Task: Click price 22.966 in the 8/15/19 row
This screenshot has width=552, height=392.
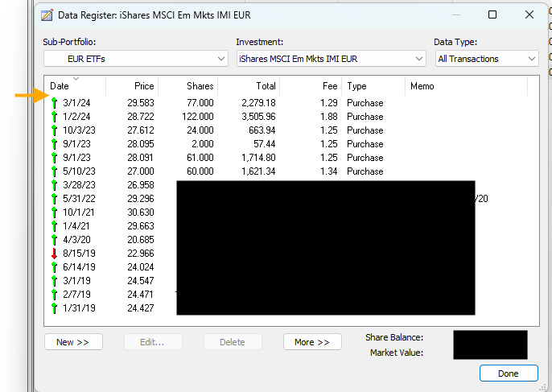Action: [141, 254]
